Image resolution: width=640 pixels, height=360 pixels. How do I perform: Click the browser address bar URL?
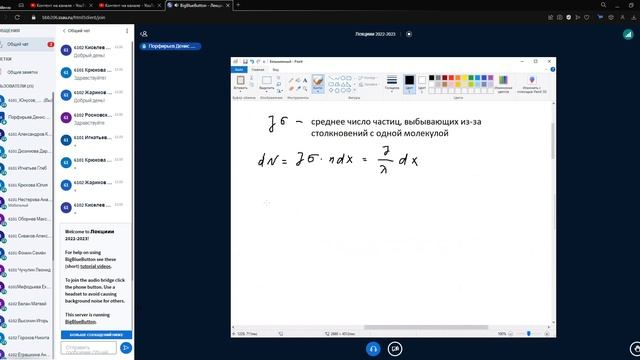point(73,18)
